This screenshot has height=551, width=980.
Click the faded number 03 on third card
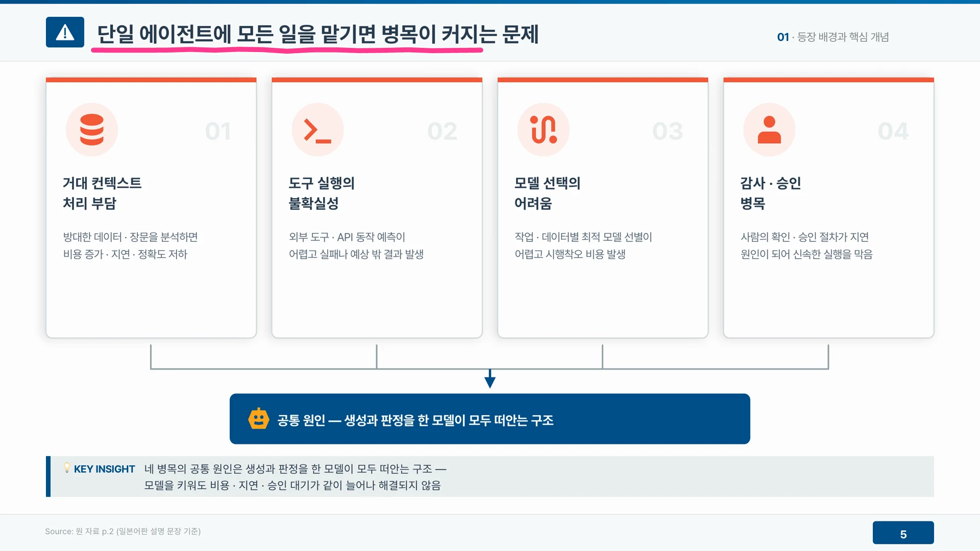pyautogui.click(x=668, y=131)
